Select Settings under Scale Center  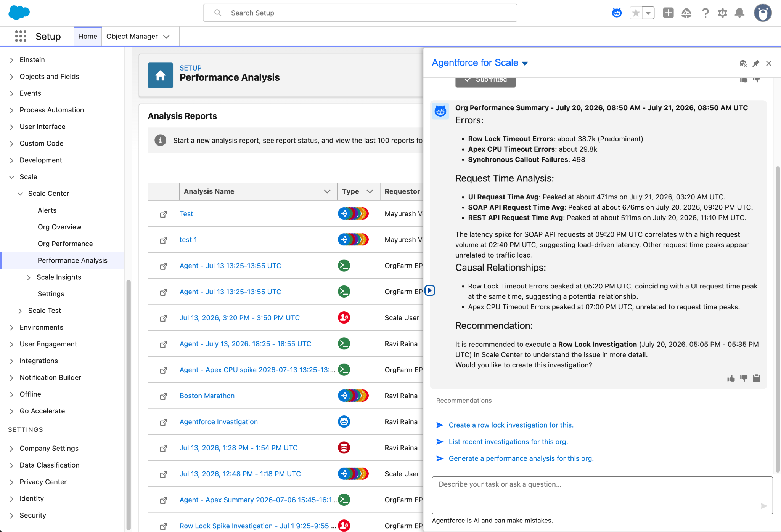click(x=51, y=294)
